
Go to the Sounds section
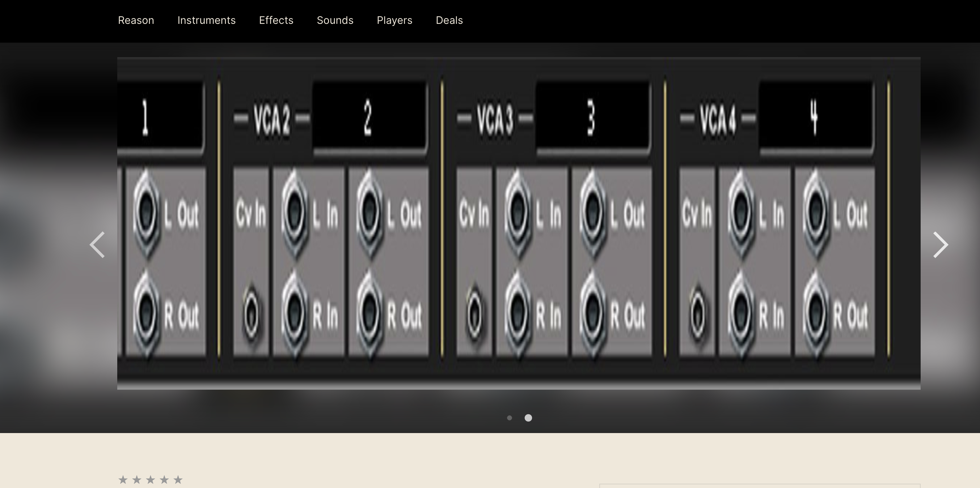[x=335, y=20]
